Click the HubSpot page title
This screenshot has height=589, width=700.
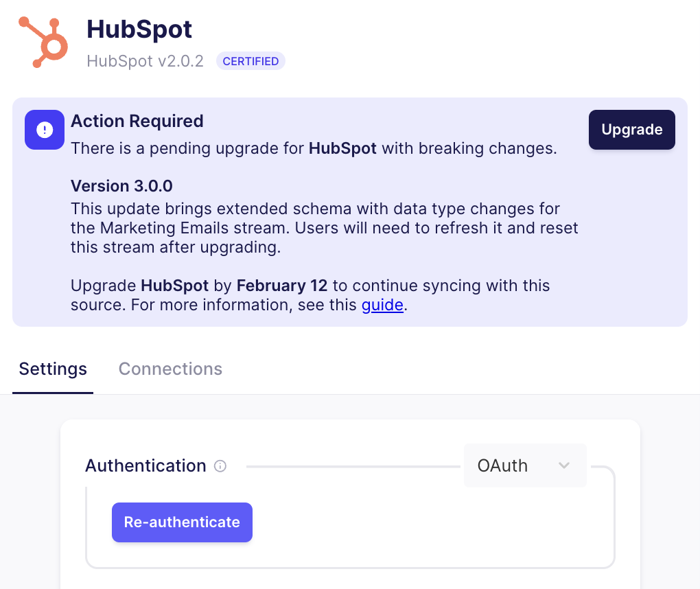(139, 29)
